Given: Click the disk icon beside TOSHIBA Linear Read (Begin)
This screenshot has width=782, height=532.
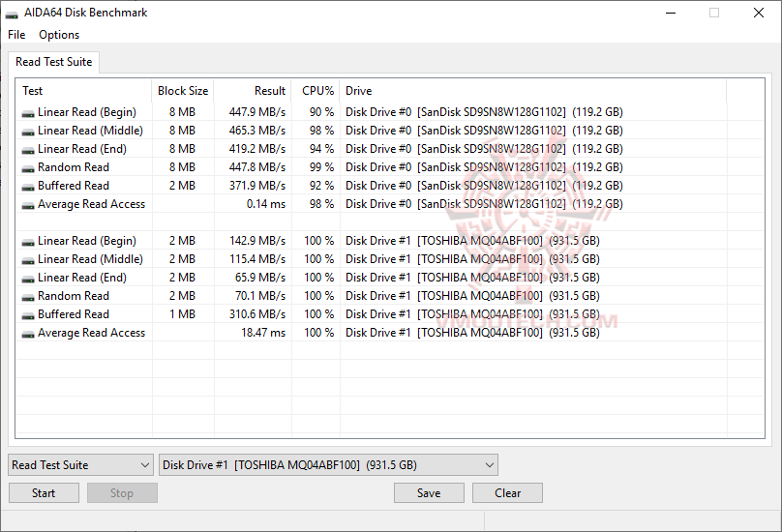Looking at the screenshot, I should (28, 243).
